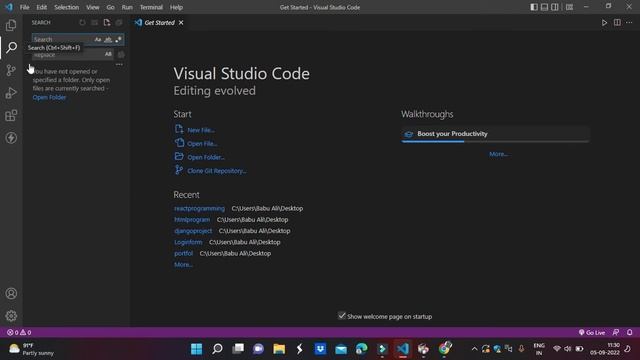The image size is (640, 360).
Task: Open File Explorer from the taskbar
Action: pos(279,349)
